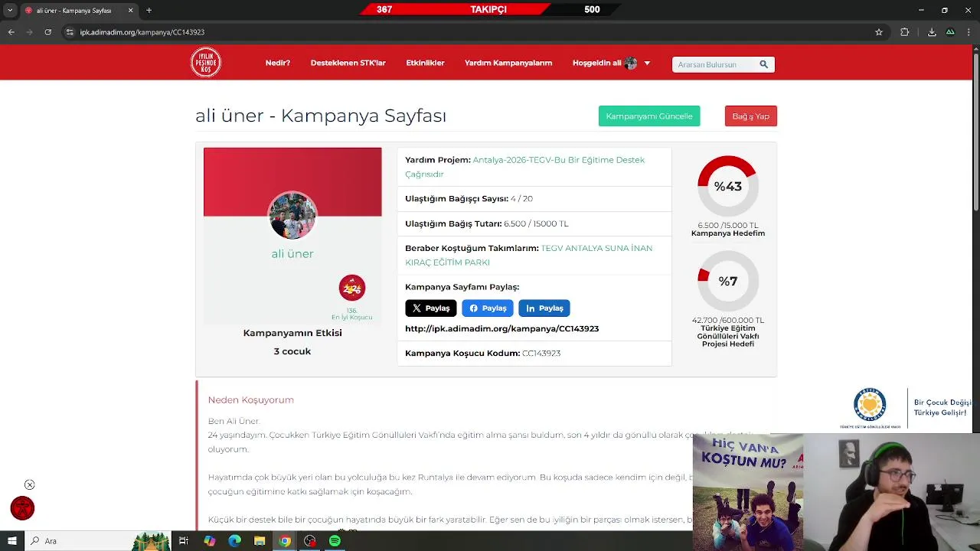
Task: Open Desteklenen STK'lar menu
Action: [x=348, y=63]
